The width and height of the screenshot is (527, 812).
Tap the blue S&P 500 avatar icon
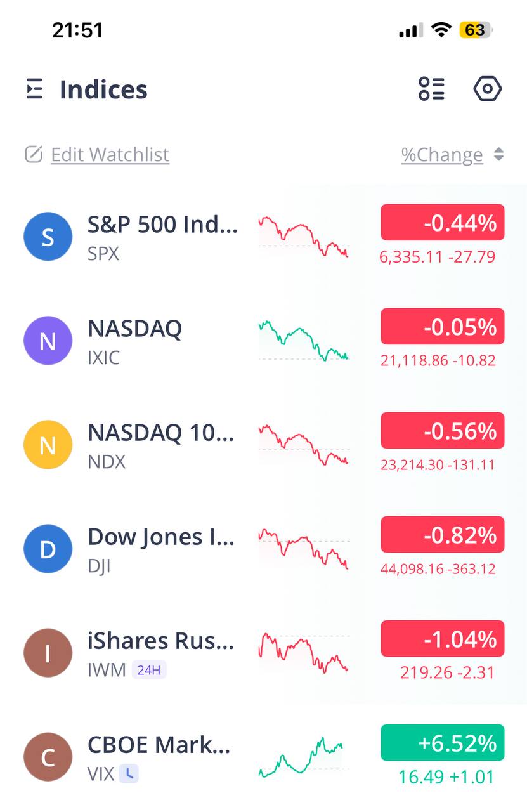48,237
